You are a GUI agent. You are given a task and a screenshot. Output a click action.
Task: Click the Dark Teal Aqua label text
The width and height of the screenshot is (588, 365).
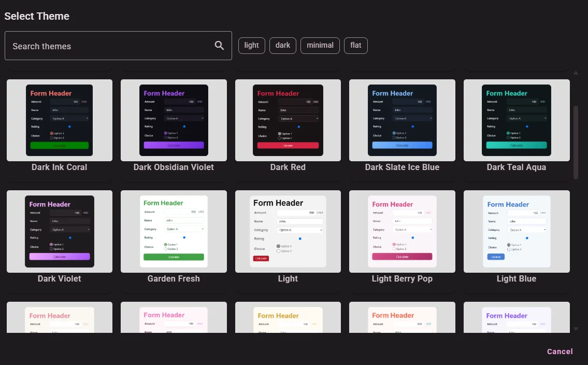pos(517,167)
